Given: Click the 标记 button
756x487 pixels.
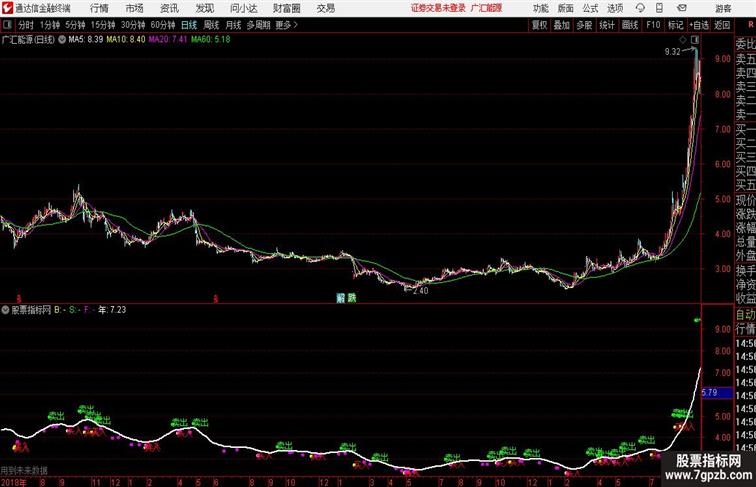Looking at the screenshot, I should [x=675, y=25].
